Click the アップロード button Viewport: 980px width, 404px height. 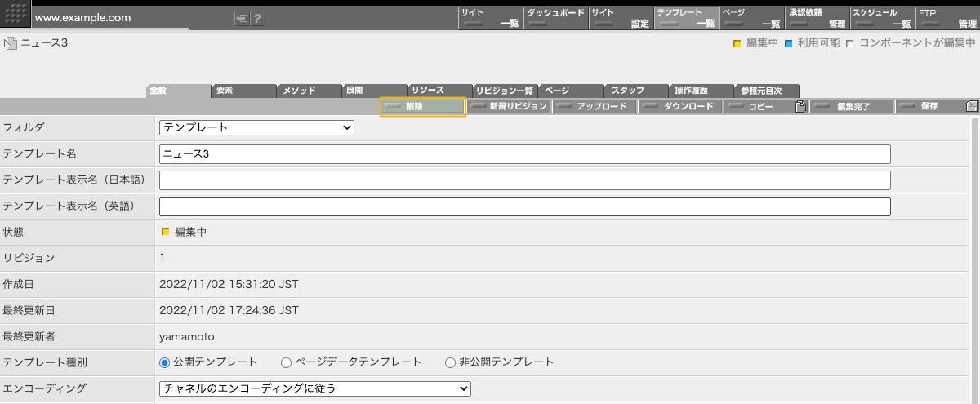pos(595,106)
